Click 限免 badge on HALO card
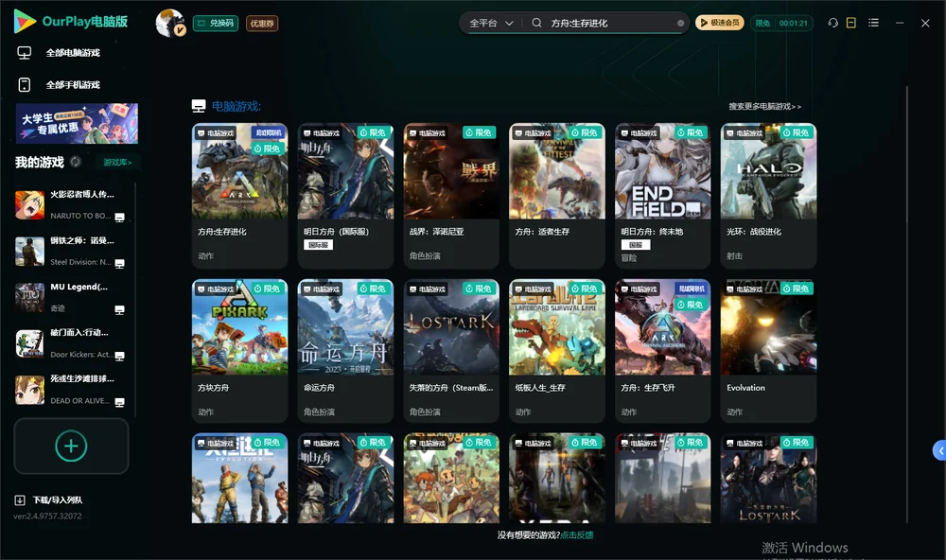The image size is (946, 560). tap(797, 132)
